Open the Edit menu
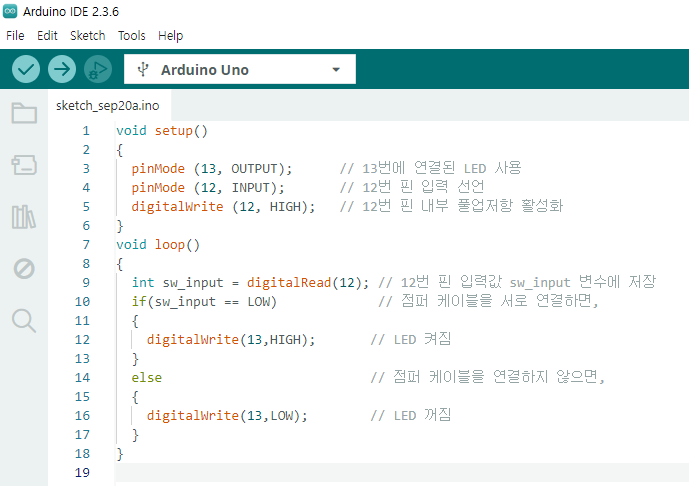This screenshot has height=486, width=689. (47, 36)
